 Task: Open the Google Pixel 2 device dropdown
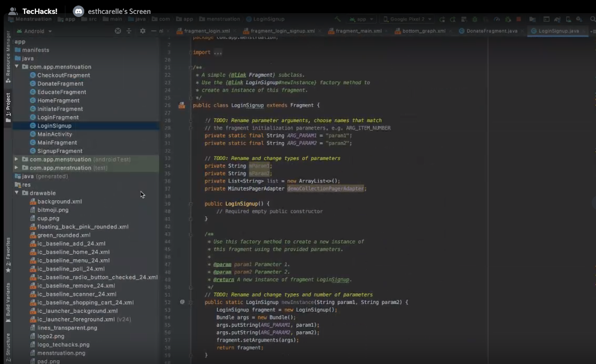pos(407,19)
